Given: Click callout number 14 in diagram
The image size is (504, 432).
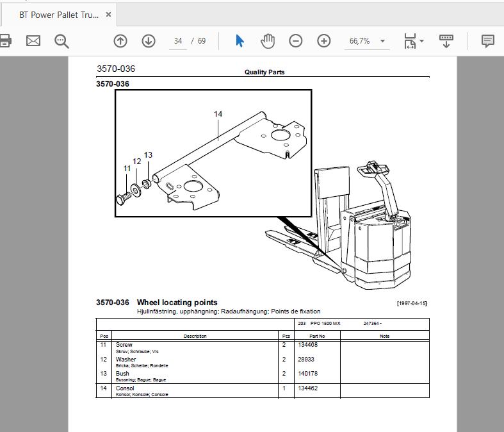Looking at the screenshot, I should [x=218, y=114].
